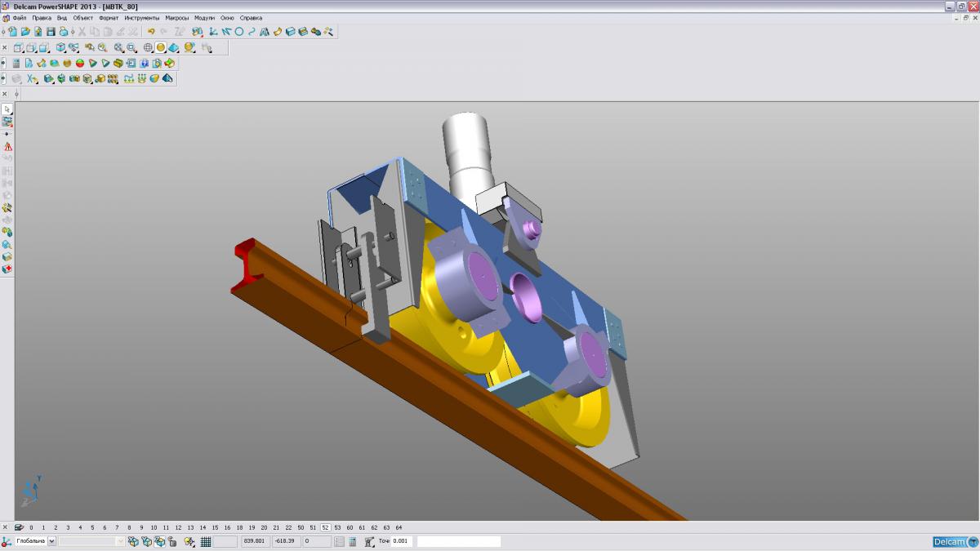
Task: Open the Макросы menu
Action: (x=177, y=17)
